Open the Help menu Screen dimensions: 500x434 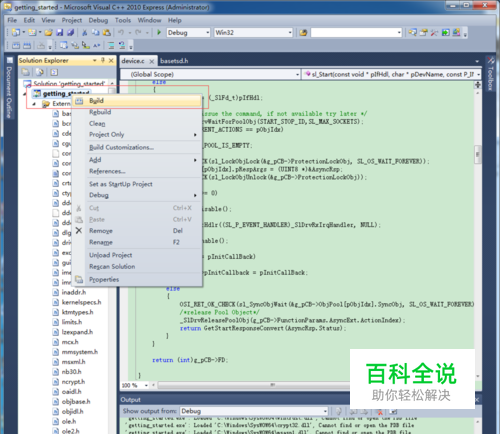(x=175, y=20)
